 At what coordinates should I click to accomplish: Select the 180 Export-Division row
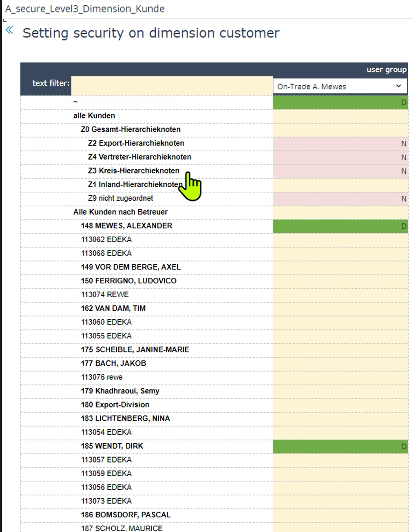point(115,405)
